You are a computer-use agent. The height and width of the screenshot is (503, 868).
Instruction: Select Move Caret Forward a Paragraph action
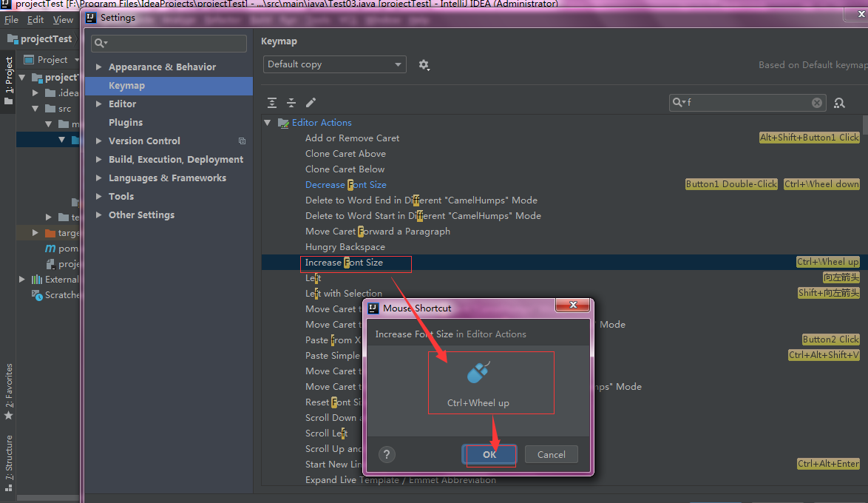tap(378, 231)
